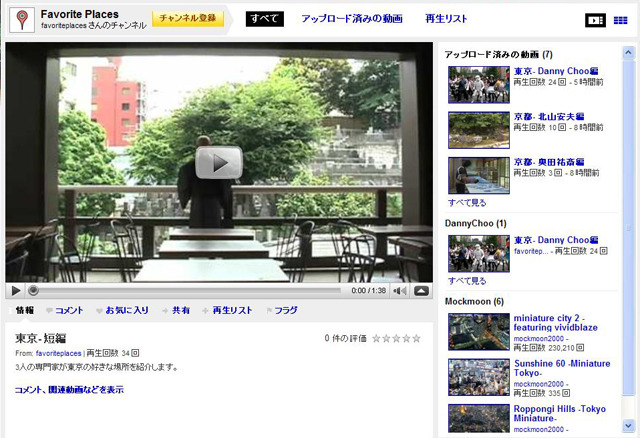This screenshot has width=640, height=438.
Task: Click すべて見る under uploaded videos
Action: [466, 201]
